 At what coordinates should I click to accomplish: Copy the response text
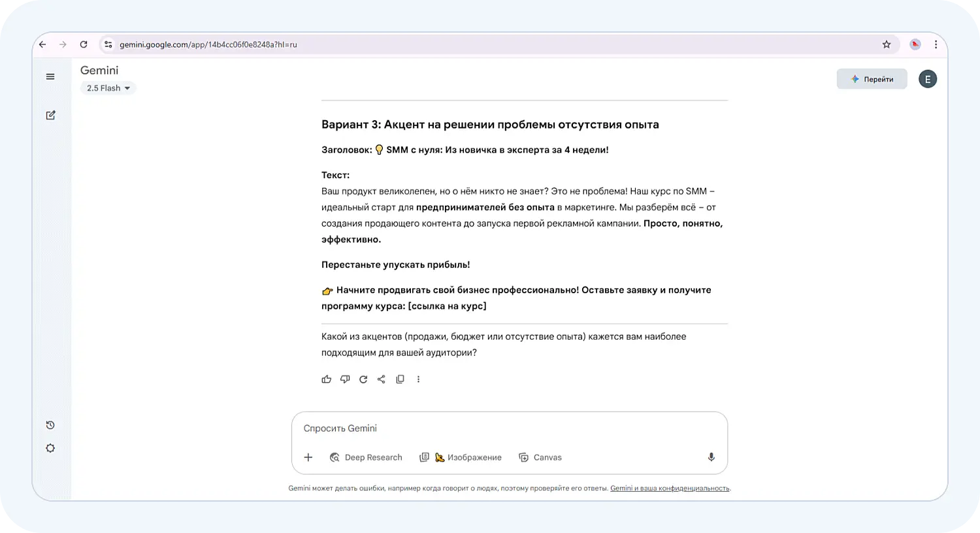[x=400, y=379]
